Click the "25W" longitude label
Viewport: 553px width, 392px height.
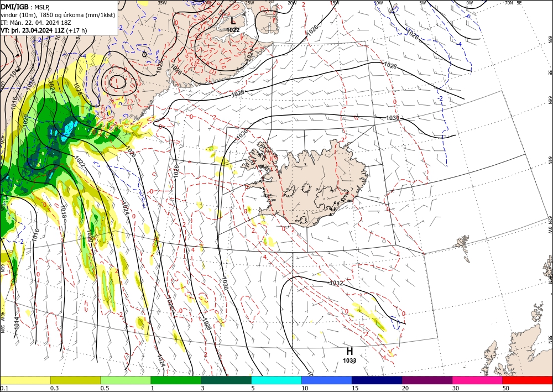coord(249,3)
